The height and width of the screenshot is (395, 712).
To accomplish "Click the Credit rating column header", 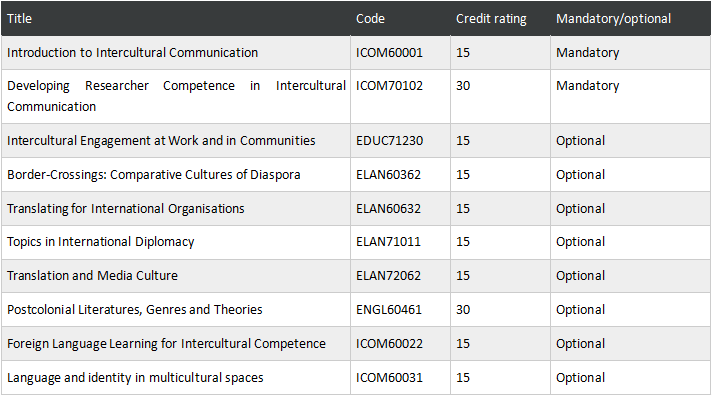I will point(491,19).
